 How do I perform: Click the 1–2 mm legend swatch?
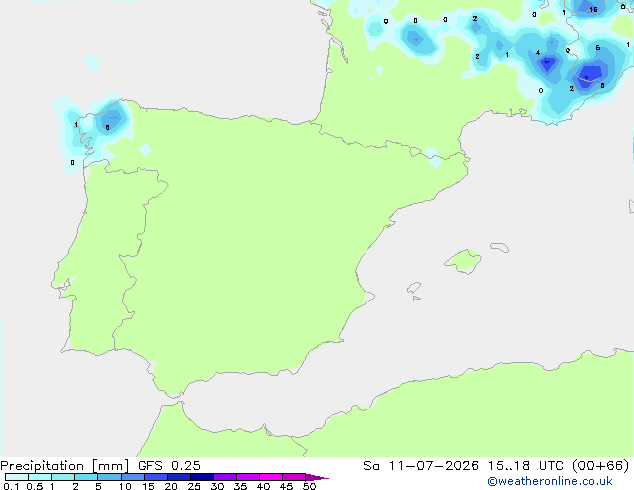[x=63, y=477]
